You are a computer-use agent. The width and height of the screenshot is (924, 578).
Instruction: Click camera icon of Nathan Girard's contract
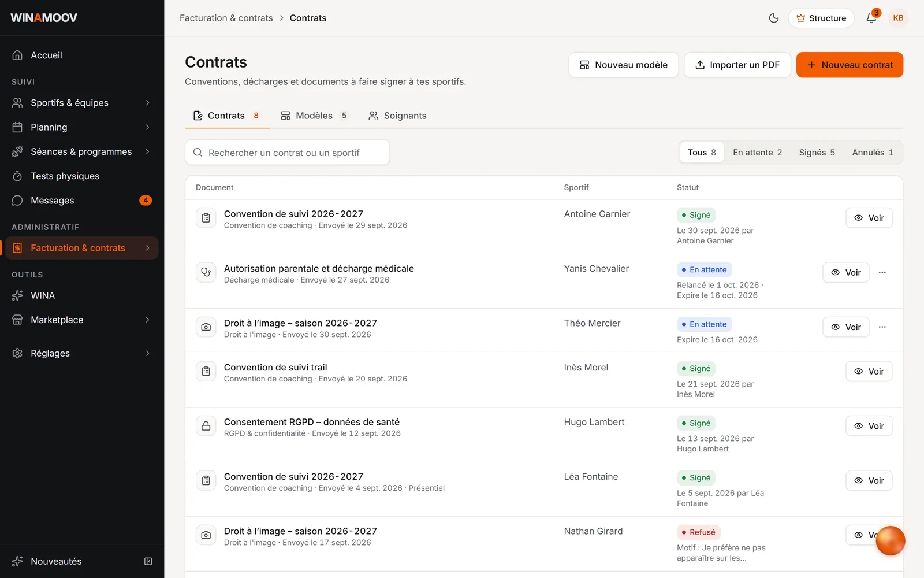coord(206,535)
